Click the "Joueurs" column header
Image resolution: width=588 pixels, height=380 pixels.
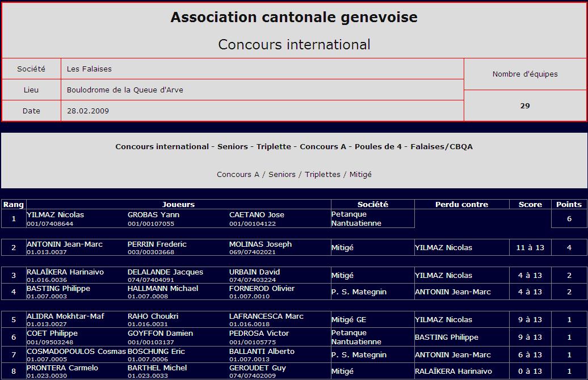pos(178,204)
